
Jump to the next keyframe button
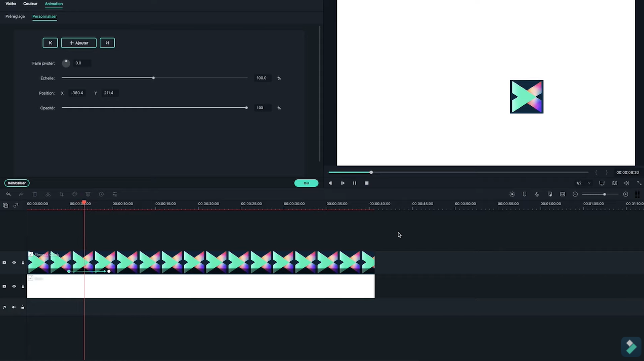(x=107, y=43)
